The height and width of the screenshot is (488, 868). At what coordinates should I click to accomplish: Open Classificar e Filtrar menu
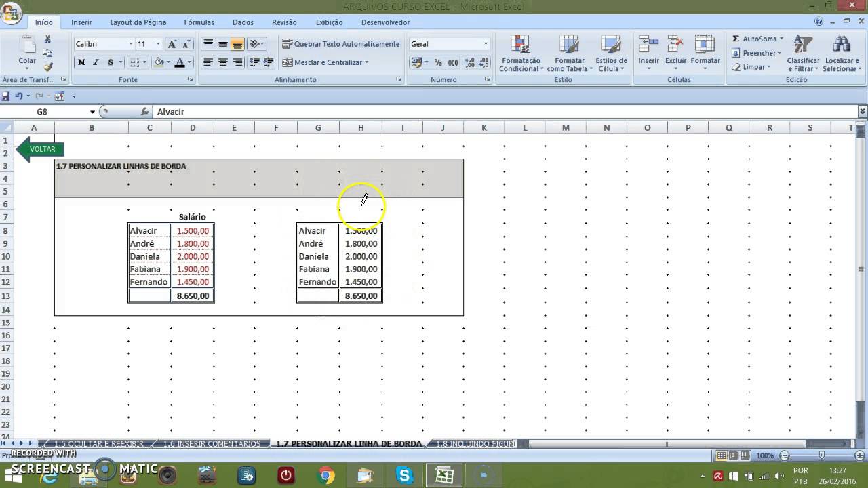(x=803, y=54)
